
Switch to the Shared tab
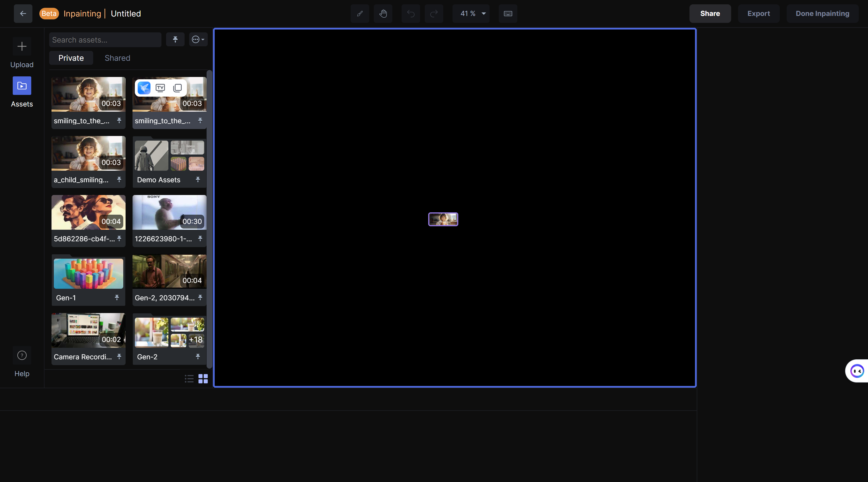[x=117, y=58]
